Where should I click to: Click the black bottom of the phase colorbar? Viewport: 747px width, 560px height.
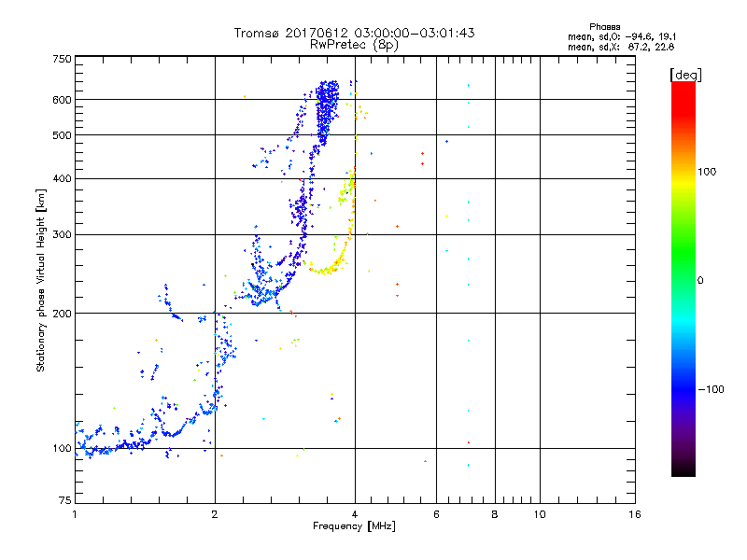coord(684,469)
